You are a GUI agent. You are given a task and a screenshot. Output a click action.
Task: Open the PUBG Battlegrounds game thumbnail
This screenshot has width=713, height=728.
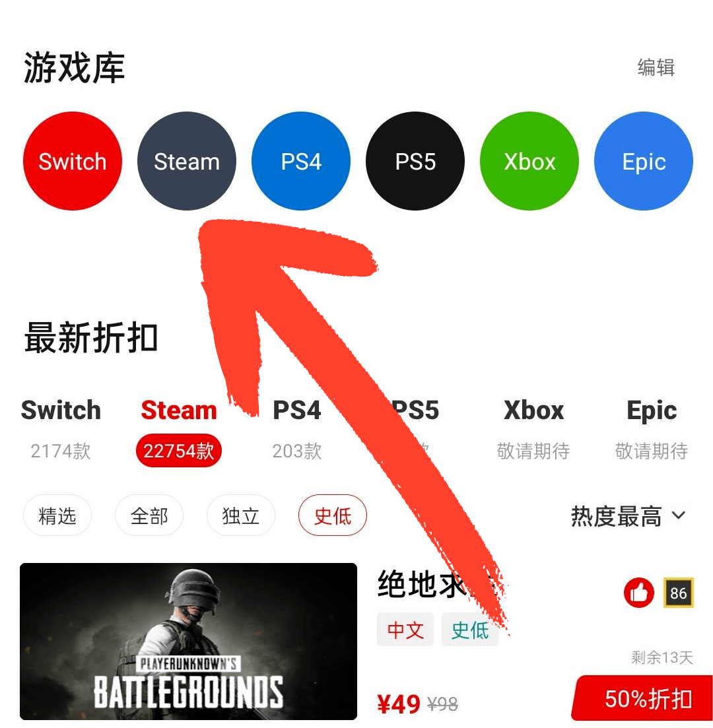tap(189, 641)
